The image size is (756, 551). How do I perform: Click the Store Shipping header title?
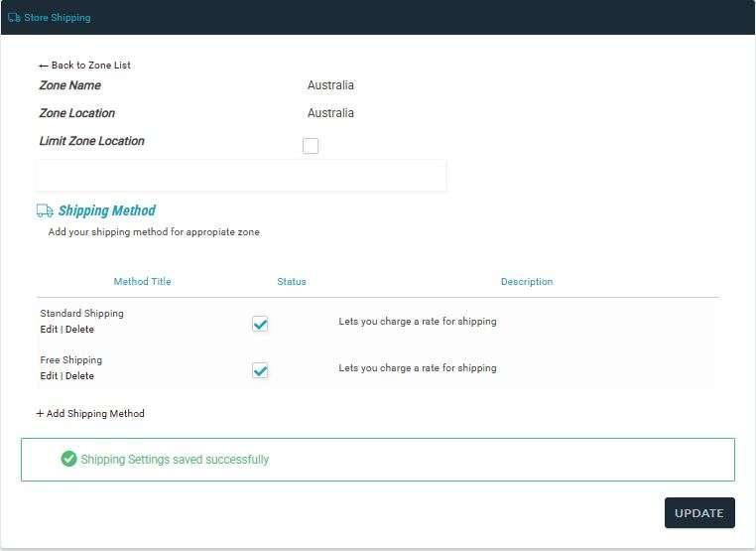tap(57, 18)
